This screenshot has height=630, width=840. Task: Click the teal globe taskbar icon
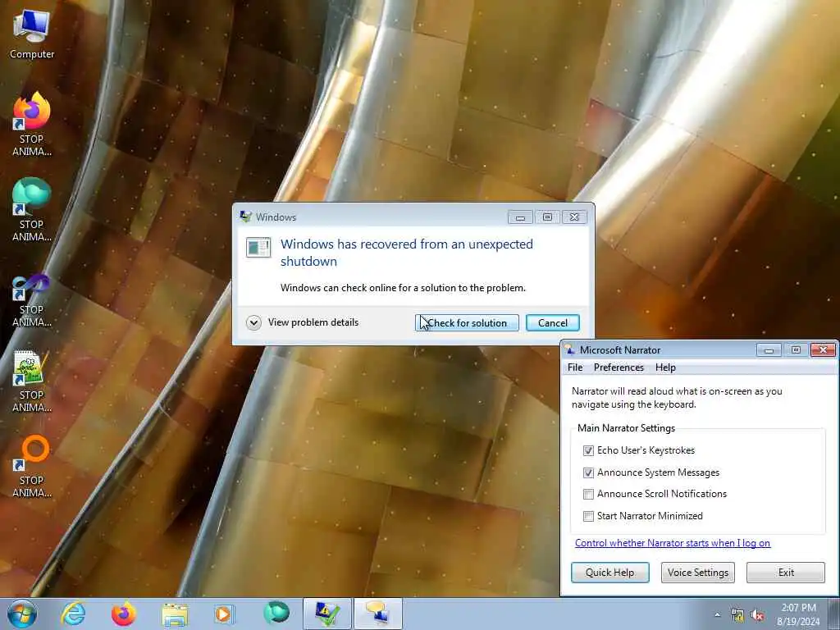(276, 614)
